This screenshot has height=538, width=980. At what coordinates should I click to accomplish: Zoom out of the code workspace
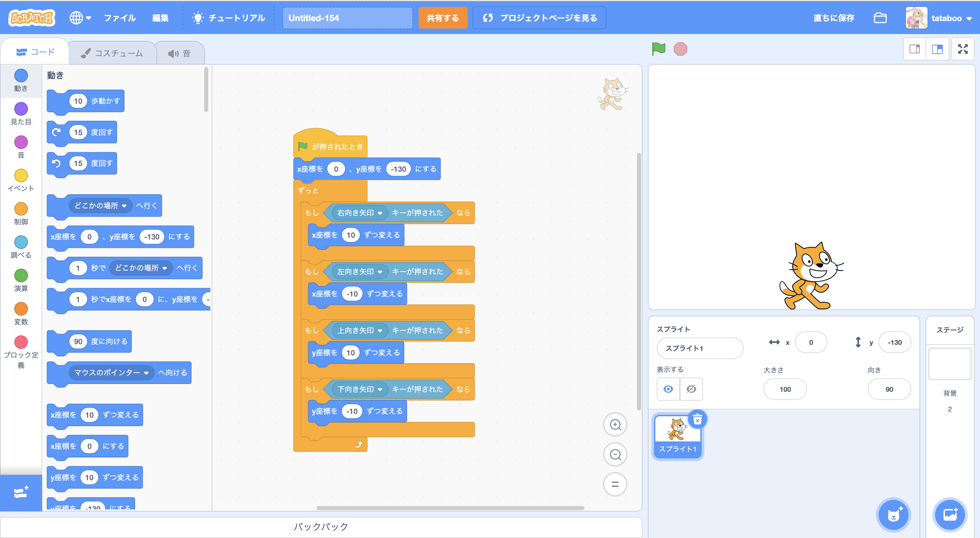pos(615,454)
